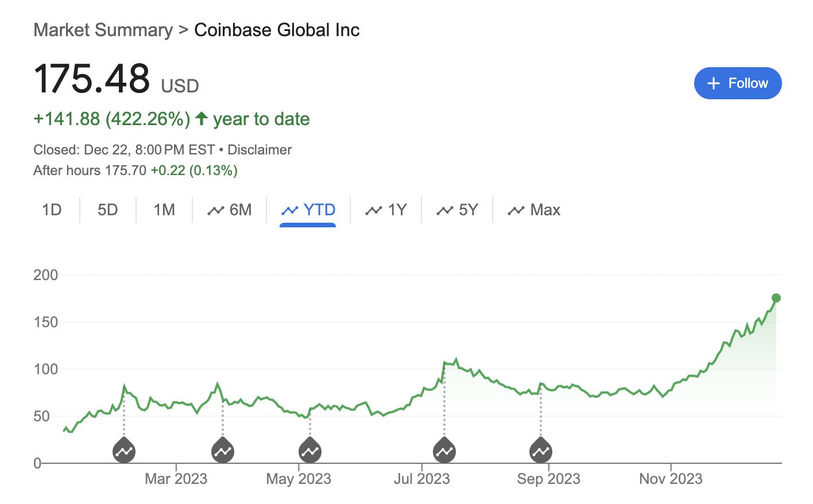
Task: Show the 1M price chart
Action: pyautogui.click(x=164, y=210)
